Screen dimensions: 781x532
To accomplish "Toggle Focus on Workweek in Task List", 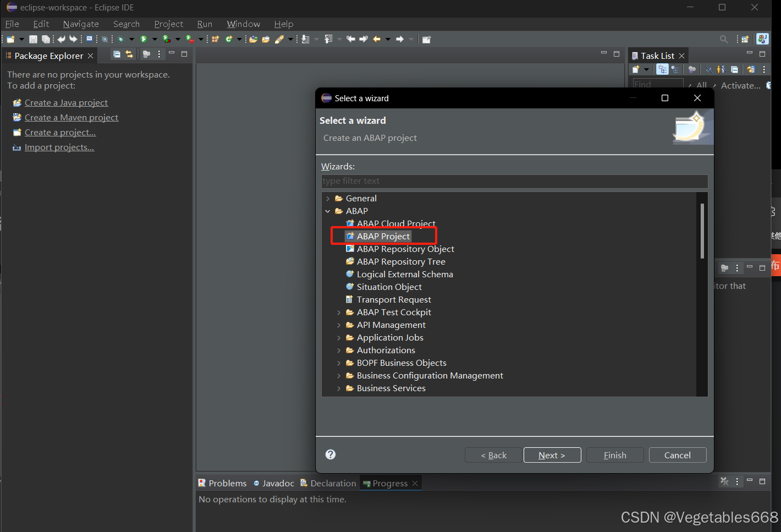I will 675,69.
